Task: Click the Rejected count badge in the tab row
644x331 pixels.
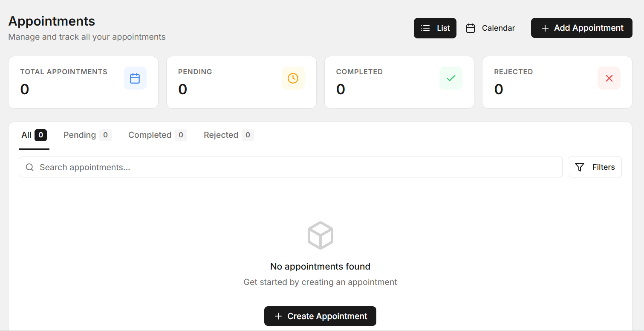Action: coord(248,135)
